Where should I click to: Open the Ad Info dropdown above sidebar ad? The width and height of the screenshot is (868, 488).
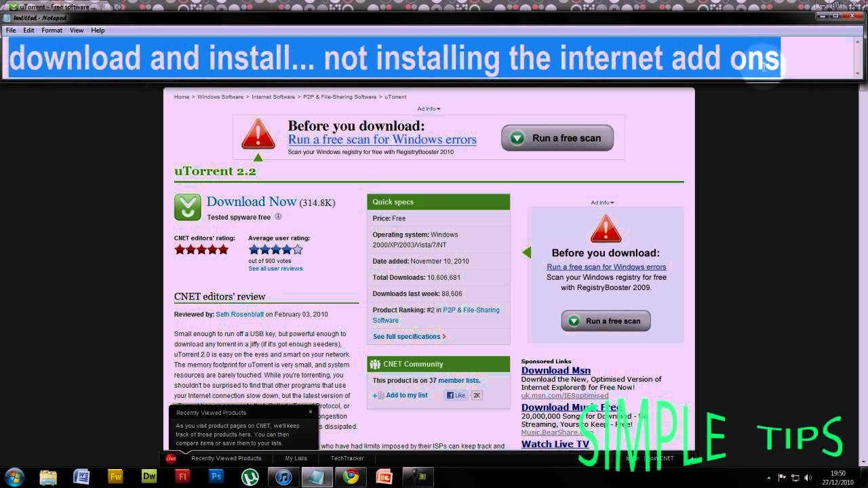coord(602,202)
